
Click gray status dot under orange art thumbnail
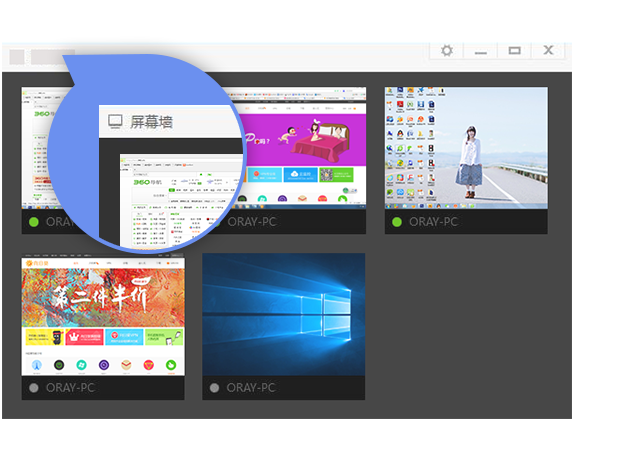pyautogui.click(x=34, y=388)
